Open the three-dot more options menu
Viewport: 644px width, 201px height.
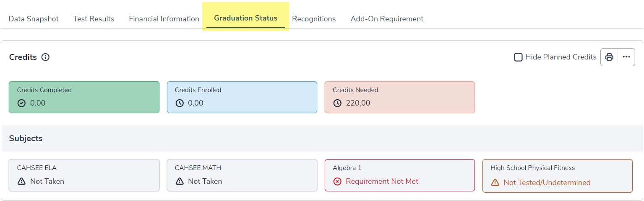tap(626, 57)
